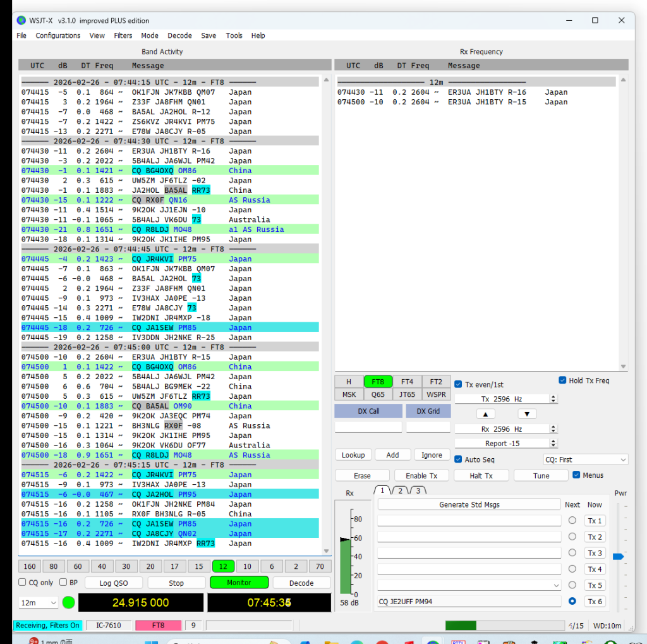Select the Tx 1 Next radio button
Image resolution: width=647 pixels, height=644 pixels.
click(x=572, y=521)
